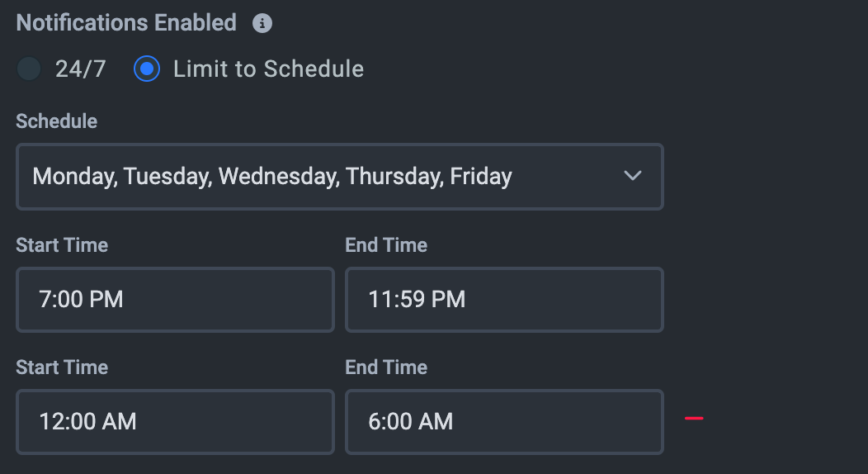Click the Limit to Schedule label text
The width and height of the screenshot is (868, 474).
click(x=268, y=69)
